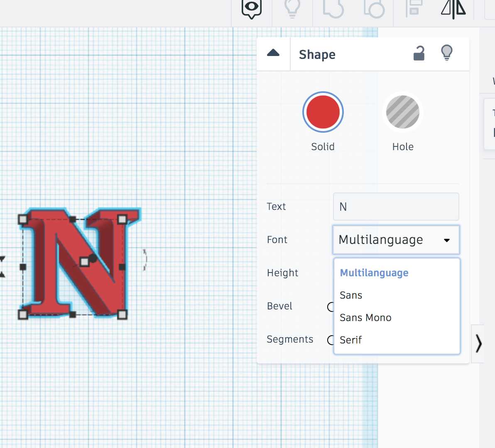The image size is (495, 448).
Task: Click the bottom-left corner resize handle
Action: pyautogui.click(x=23, y=314)
